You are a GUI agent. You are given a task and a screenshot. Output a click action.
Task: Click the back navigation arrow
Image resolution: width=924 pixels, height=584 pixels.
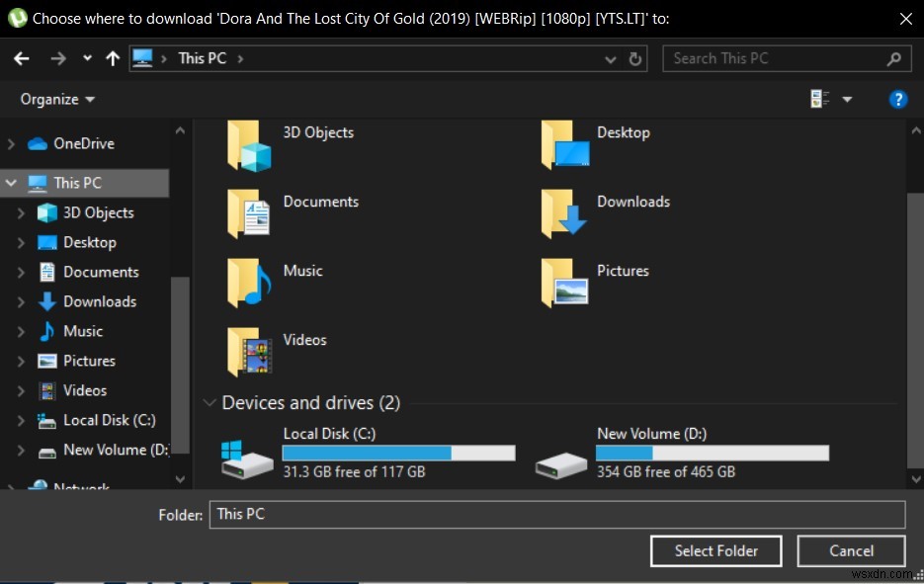point(21,58)
